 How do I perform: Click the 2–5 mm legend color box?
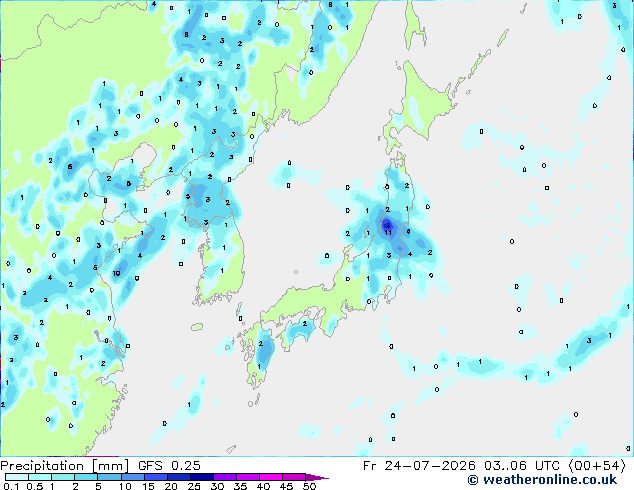click(x=86, y=477)
